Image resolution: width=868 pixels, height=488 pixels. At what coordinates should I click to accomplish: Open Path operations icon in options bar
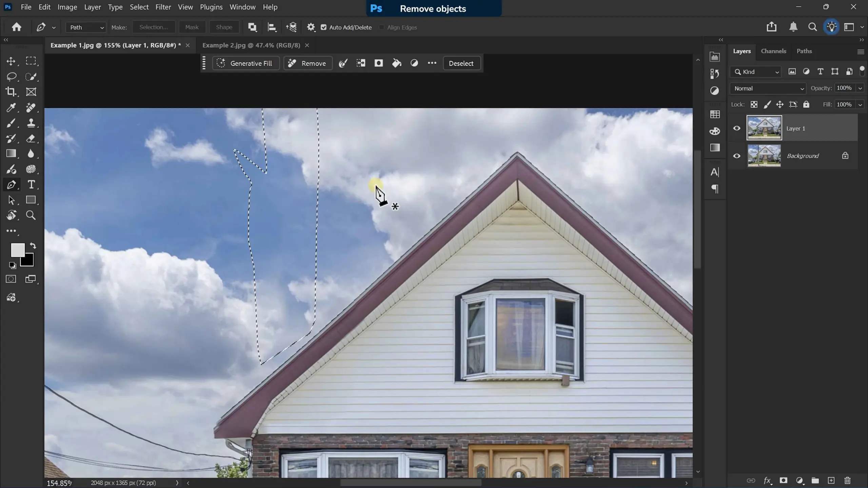click(x=252, y=27)
